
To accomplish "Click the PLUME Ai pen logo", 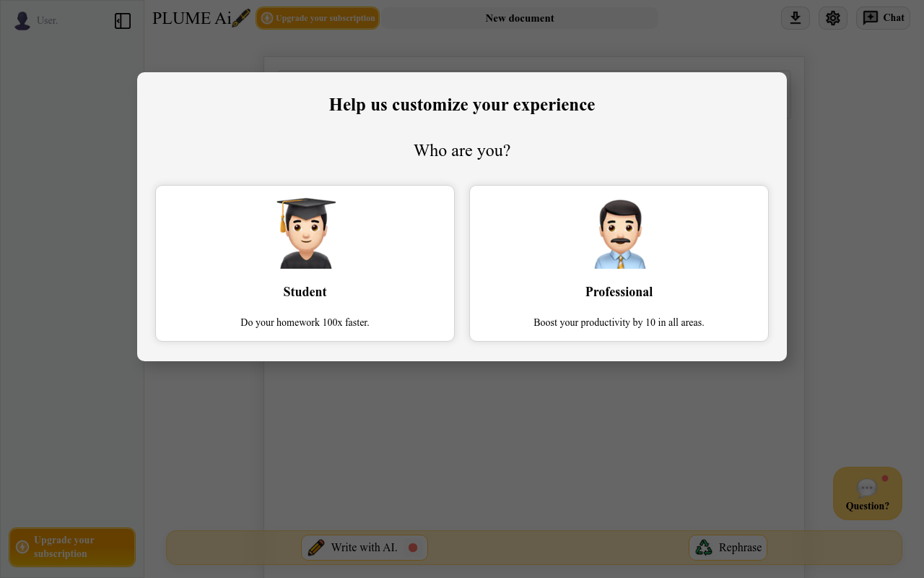I will click(201, 18).
